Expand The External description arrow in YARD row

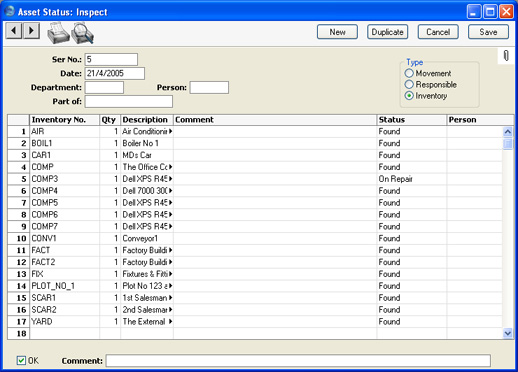click(x=171, y=322)
